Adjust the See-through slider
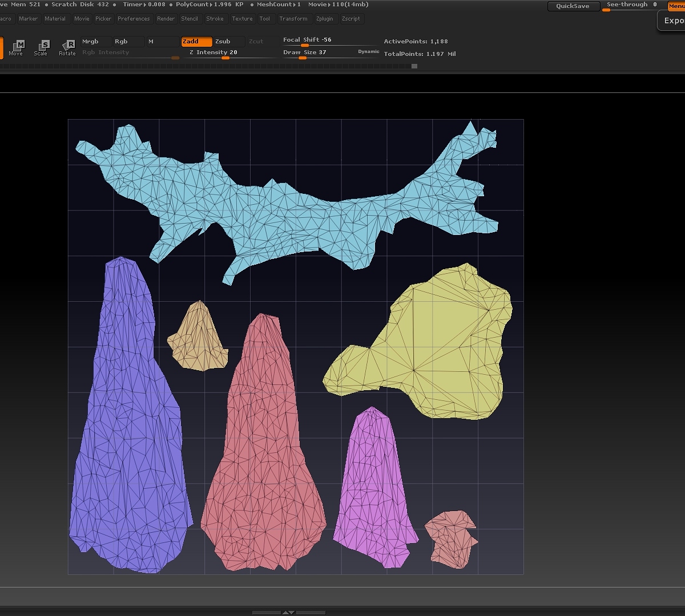The width and height of the screenshot is (685, 616). pos(633,6)
